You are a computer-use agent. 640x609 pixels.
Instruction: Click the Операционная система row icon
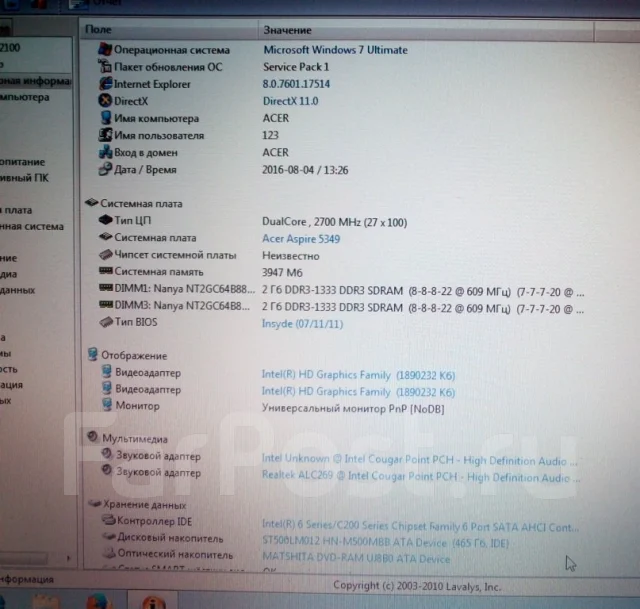(105, 49)
